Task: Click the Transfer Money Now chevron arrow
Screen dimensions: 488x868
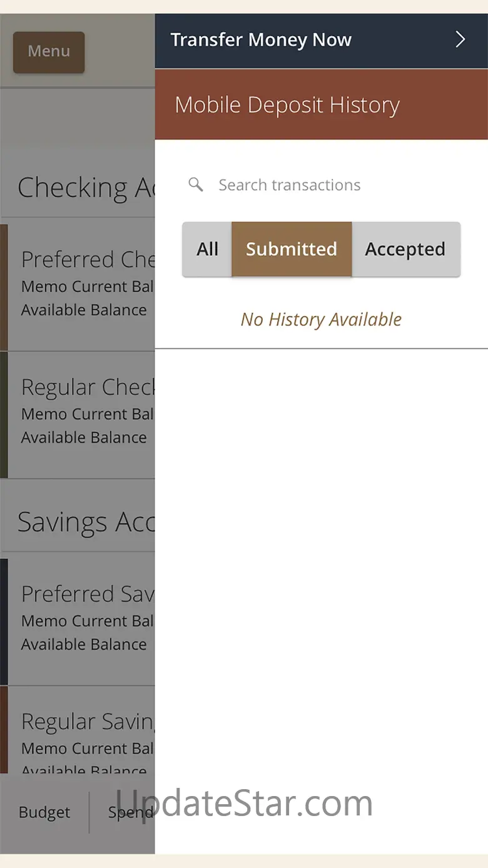Action: [460, 40]
